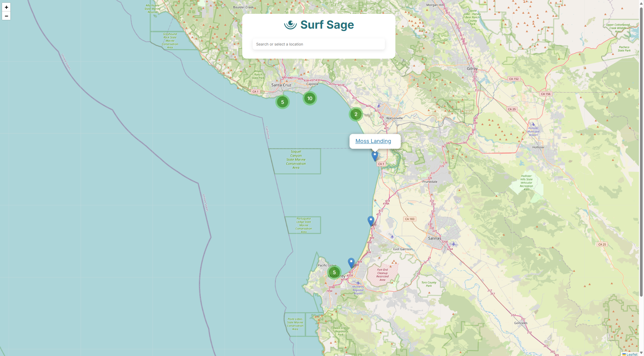Expand the Moss Landing popup details
644x356 pixels.
(x=374, y=141)
